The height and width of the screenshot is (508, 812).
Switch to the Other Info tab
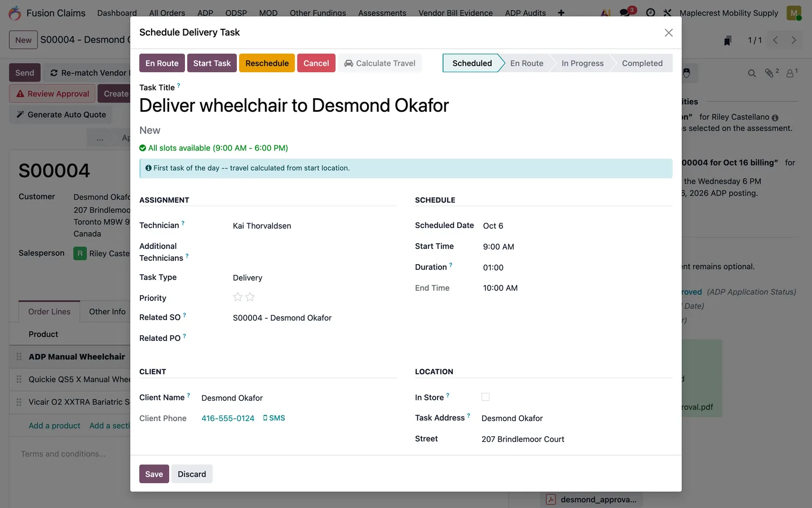[x=107, y=312]
